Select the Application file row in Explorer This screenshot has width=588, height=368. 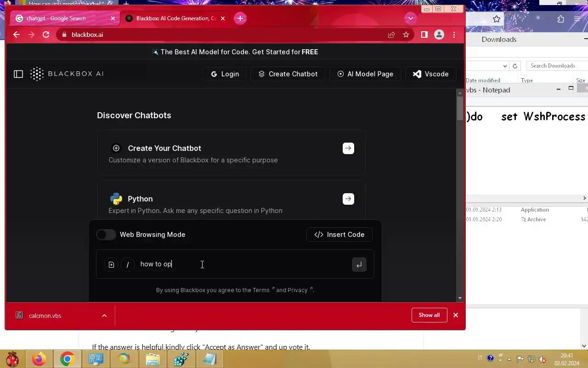tap(527, 210)
